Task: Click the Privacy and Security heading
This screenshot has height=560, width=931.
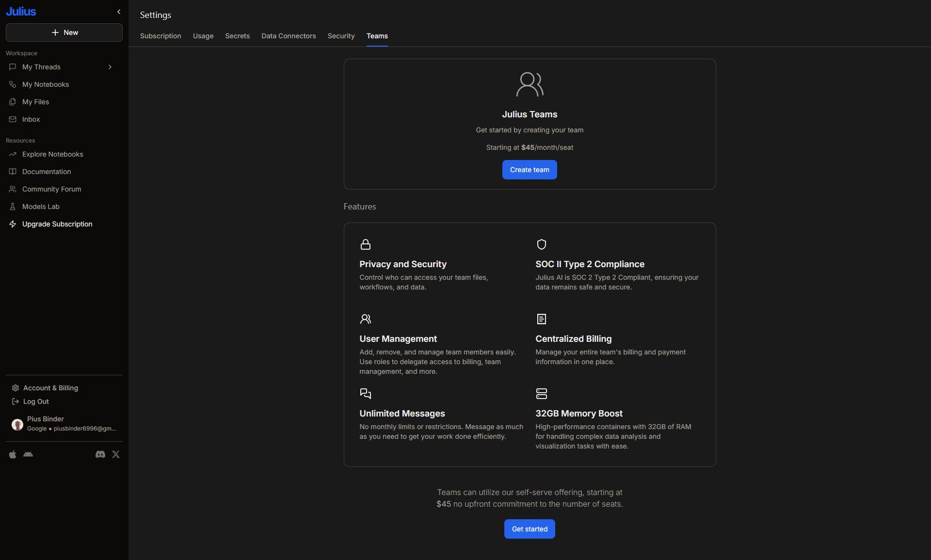Action: 403,264
